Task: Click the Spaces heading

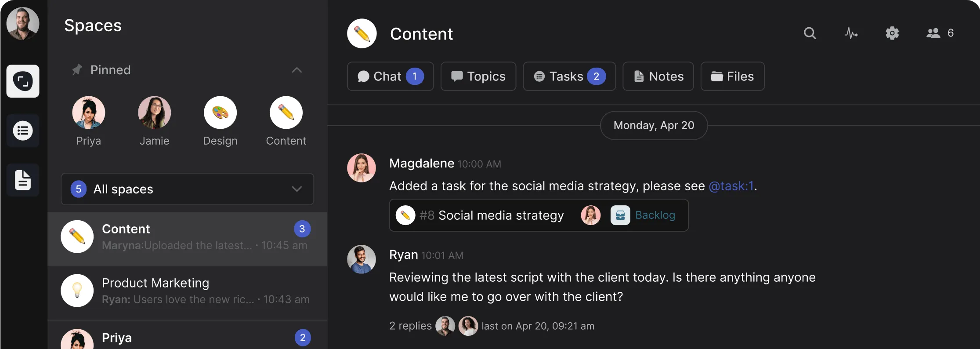Action: [93, 25]
